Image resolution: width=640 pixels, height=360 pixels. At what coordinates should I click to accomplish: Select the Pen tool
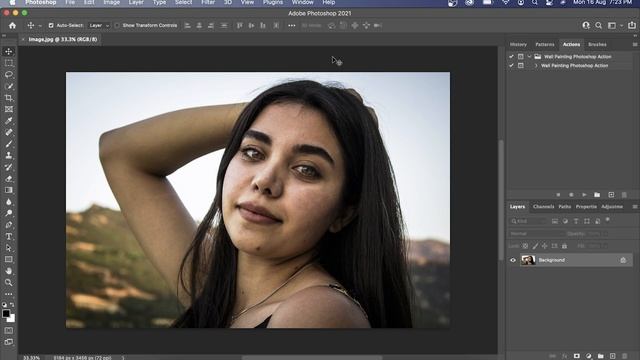tap(9, 225)
